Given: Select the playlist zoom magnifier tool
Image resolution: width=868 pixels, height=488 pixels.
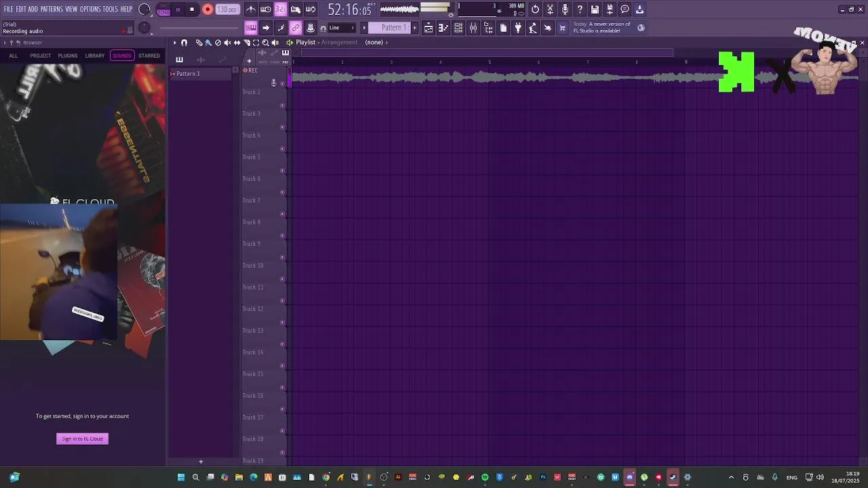Looking at the screenshot, I should [265, 42].
